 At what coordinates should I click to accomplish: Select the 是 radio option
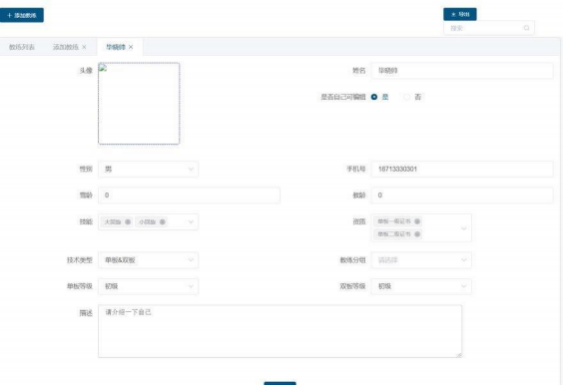pyautogui.click(x=374, y=97)
